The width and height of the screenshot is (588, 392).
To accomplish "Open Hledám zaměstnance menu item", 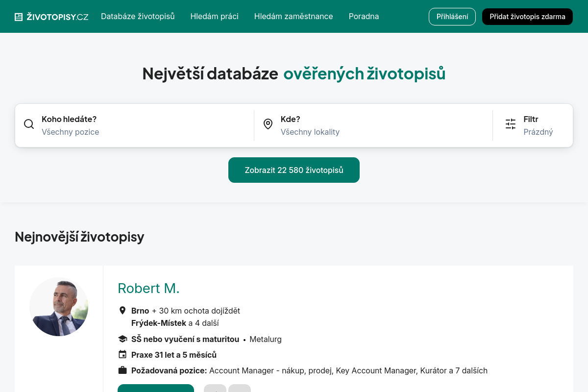I will 294,16.
